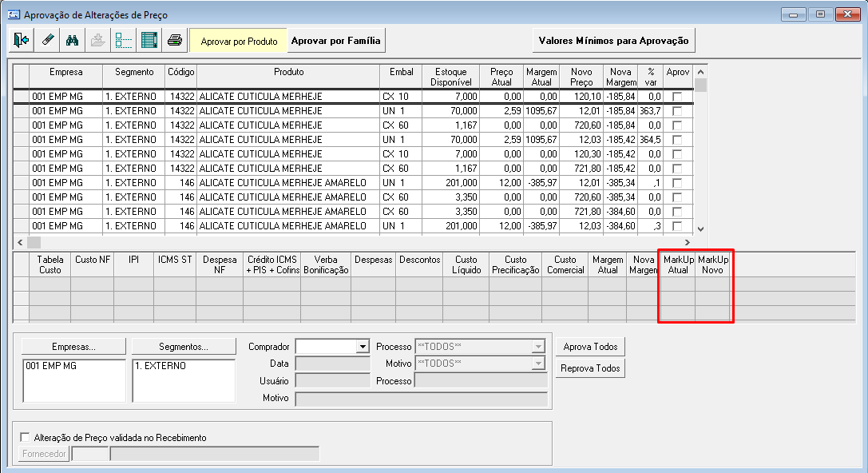
Task: Click the % var column header
Action: [x=651, y=77]
